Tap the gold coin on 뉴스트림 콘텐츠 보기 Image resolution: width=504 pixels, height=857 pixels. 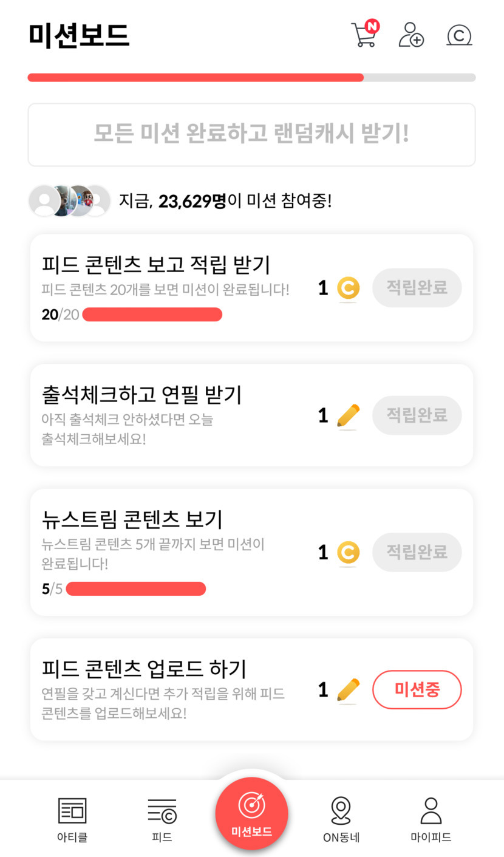pos(348,553)
